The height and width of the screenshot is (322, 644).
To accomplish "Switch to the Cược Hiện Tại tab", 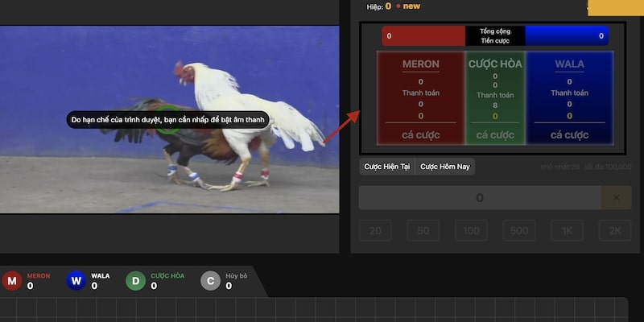I will [x=387, y=167].
